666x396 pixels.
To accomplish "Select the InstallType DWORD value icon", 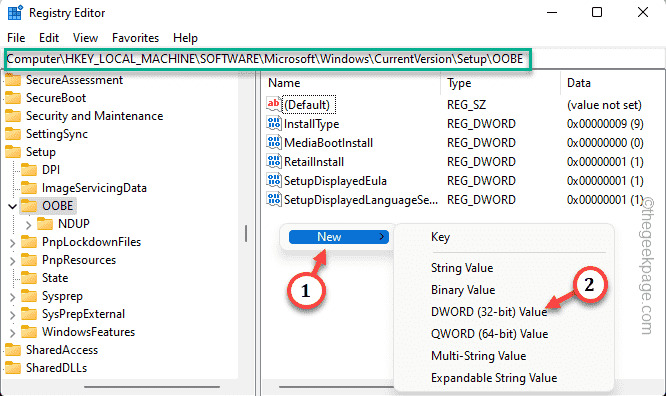I will [x=274, y=124].
